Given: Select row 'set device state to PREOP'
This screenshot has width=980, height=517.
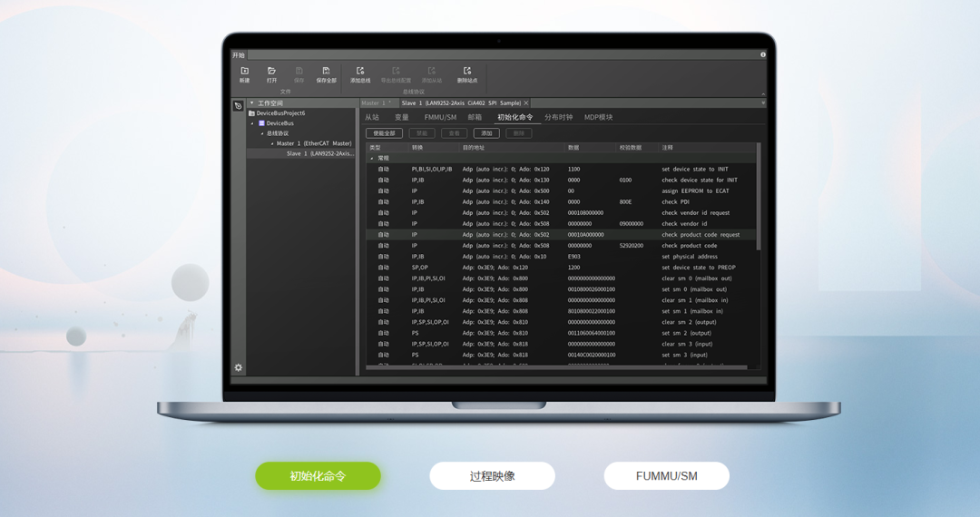Looking at the screenshot, I should [562, 268].
